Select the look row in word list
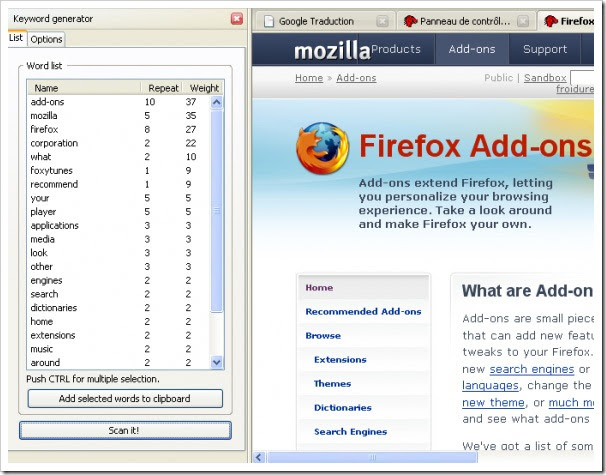This screenshot has height=475, width=606. [x=119, y=253]
